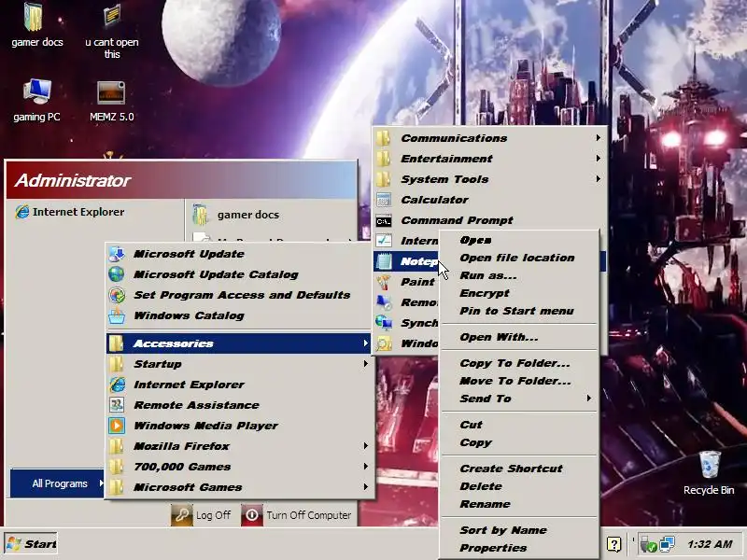Click the Windows Media Player icon
This screenshot has width=747, height=560.
[x=116, y=426]
